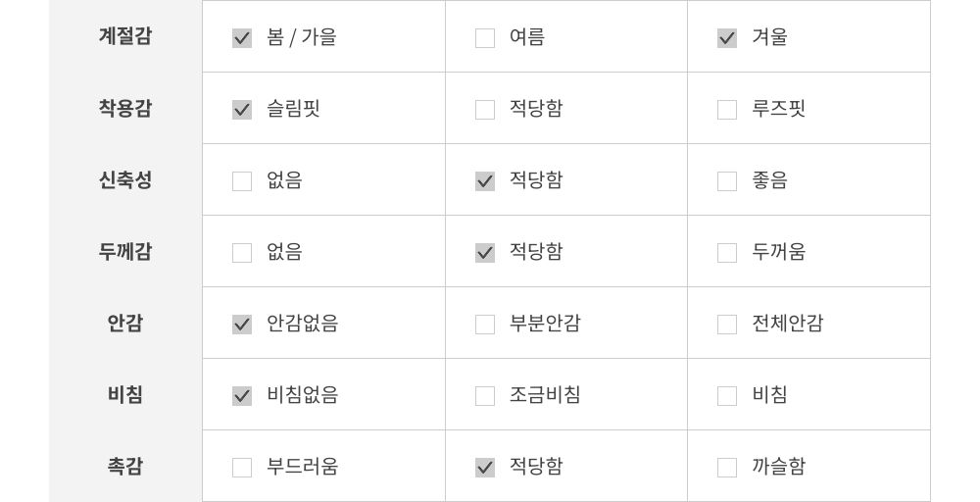
Task: Uncheck the 겨울 season checkbox
Action: point(727,38)
